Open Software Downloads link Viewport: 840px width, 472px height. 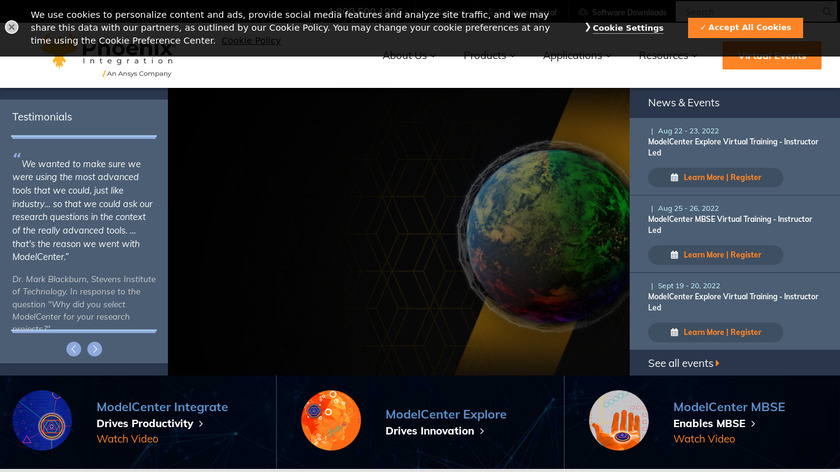point(622,12)
